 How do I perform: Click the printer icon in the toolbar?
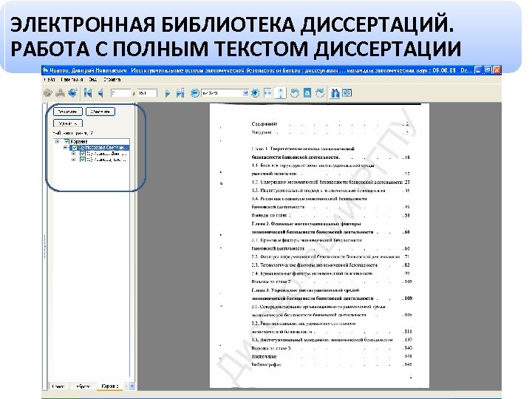pos(61,93)
